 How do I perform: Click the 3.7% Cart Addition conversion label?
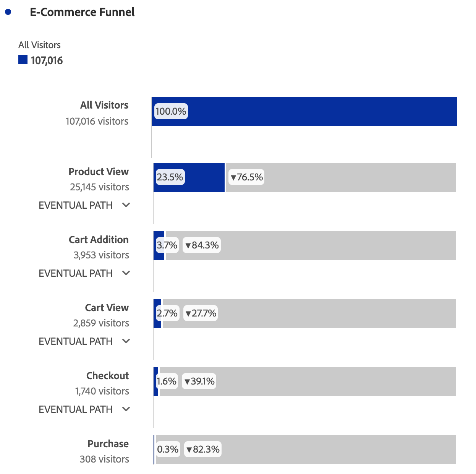tap(167, 245)
